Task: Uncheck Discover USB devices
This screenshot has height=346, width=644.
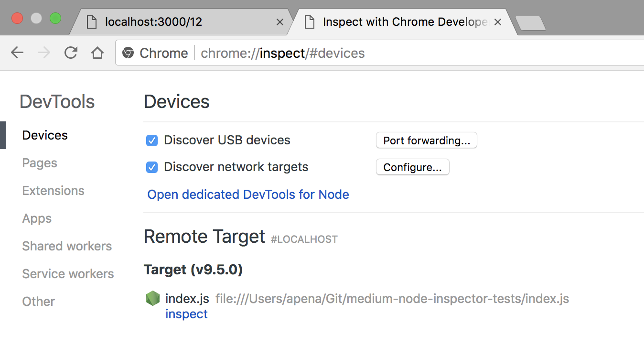Action: (152, 141)
